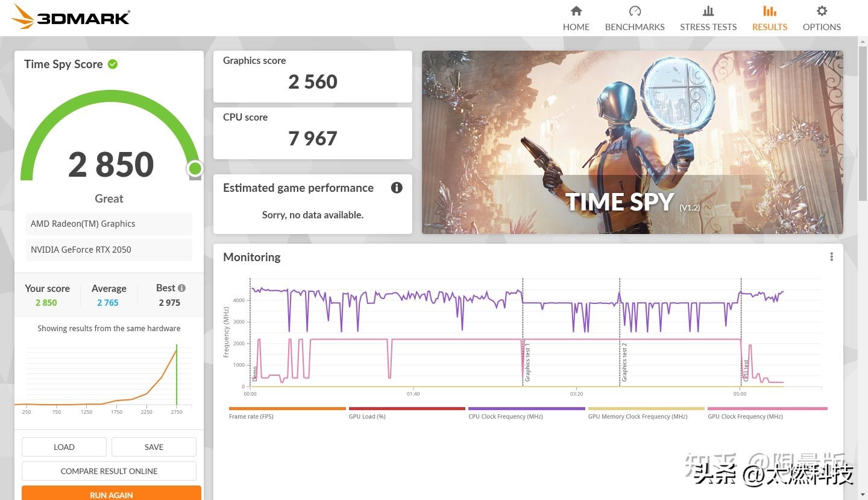This screenshot has height=500, width=868.
Task: Click the Best score info icon
Action: 181,288
